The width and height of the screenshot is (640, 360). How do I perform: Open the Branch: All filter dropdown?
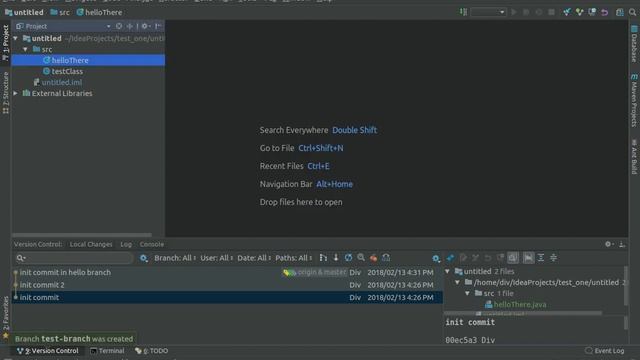click(x=175, y=258)
